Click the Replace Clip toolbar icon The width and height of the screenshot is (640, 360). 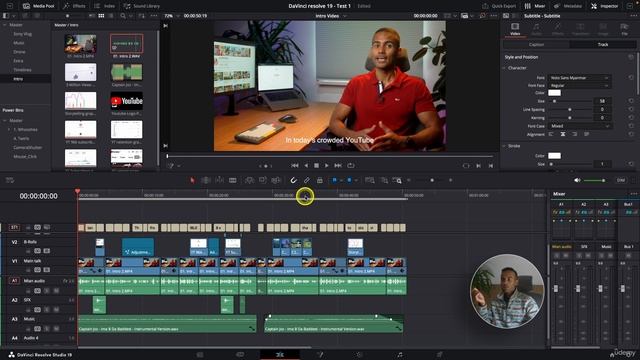pos(276,180)
